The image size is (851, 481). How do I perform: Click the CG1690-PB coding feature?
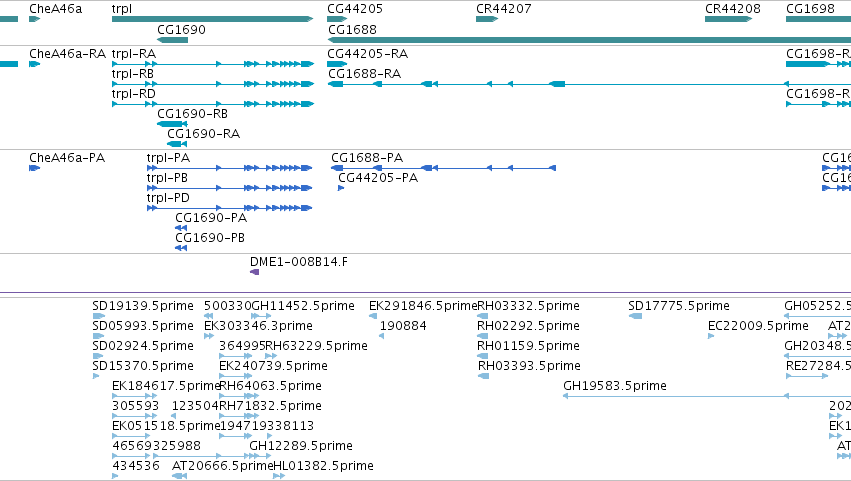click(181, 248)
